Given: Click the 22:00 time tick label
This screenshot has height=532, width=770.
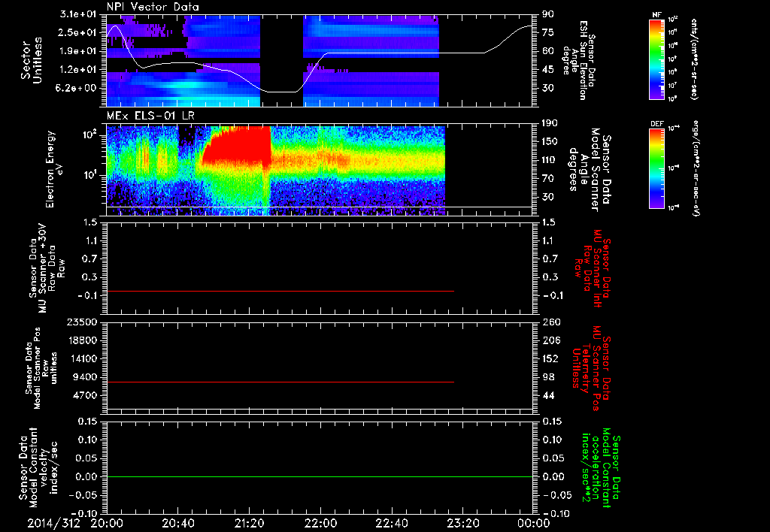Looking at the screenshot, I should click(x=320, y=523).
